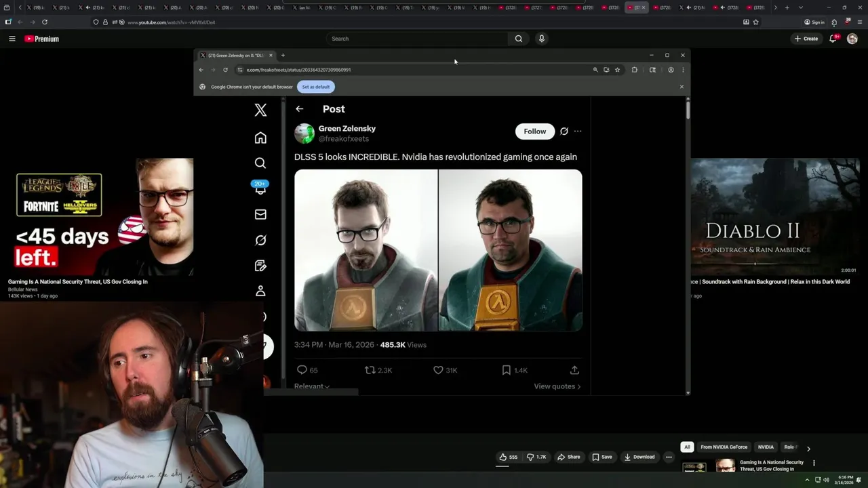
Task: Open YouTube notifications bell
Action: coord(833,39)
